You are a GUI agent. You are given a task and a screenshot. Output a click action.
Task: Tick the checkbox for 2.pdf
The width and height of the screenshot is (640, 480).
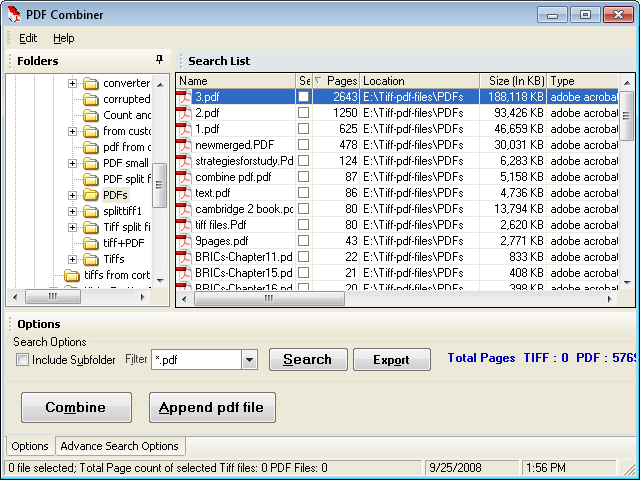point(303,113)
